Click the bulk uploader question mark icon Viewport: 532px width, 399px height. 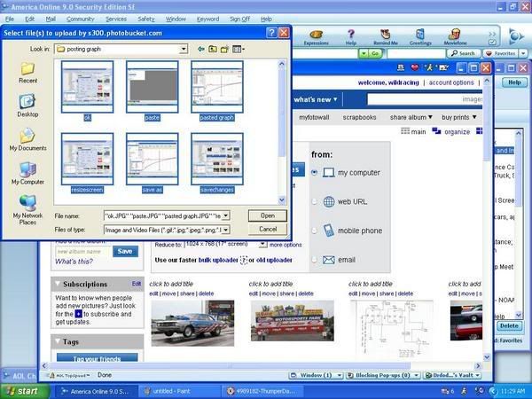[244, 260]
